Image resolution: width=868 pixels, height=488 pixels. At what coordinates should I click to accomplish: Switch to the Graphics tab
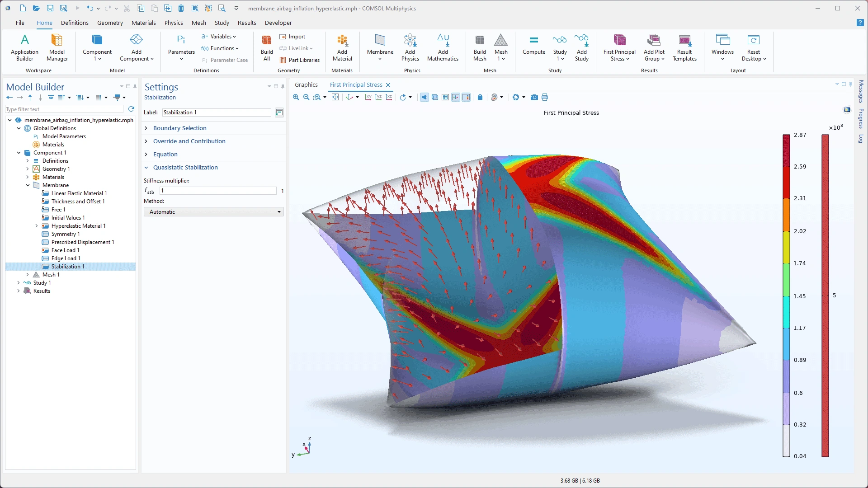[306, 85]
